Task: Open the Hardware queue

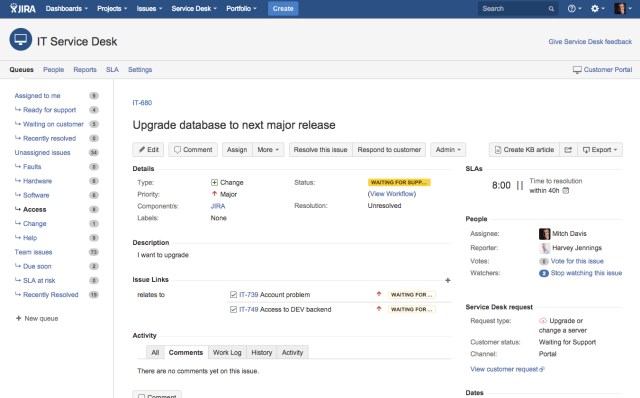Action: coord(38,181)
